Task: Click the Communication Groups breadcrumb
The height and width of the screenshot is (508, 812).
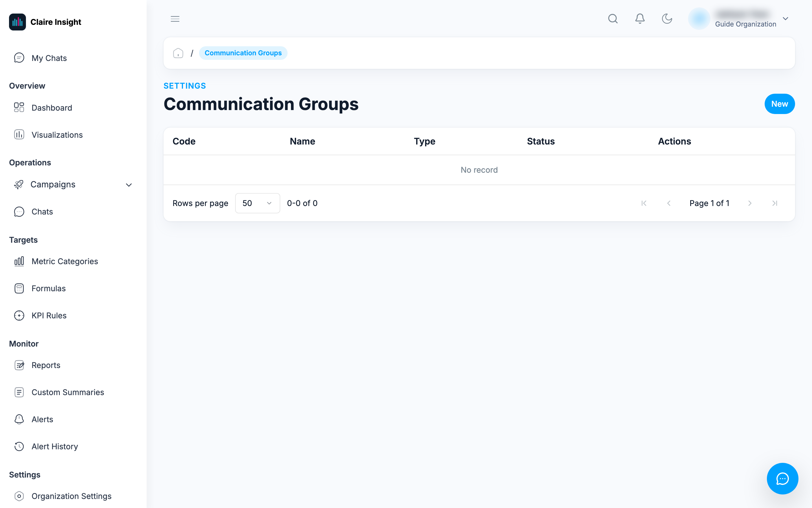Action: click(x=243, y=53)
